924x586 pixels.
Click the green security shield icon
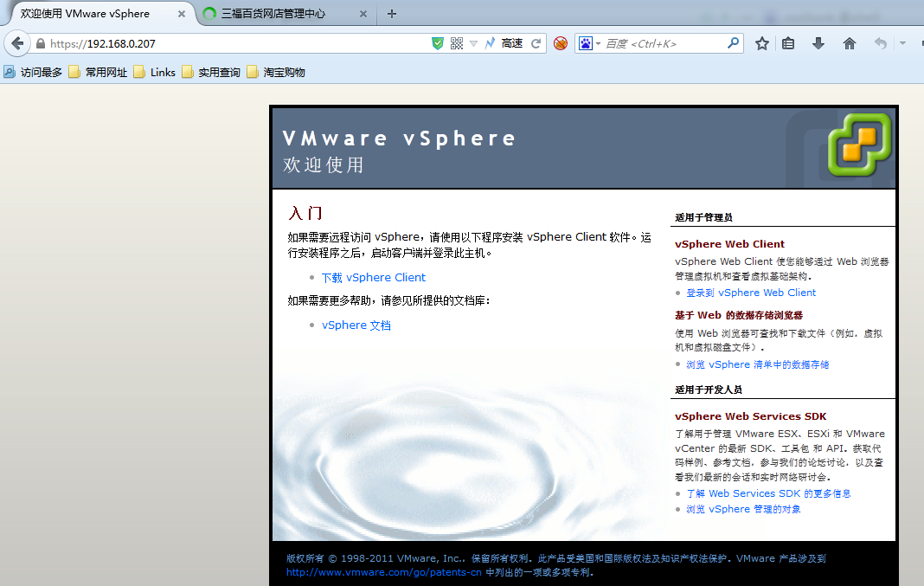click(x=437, y=43)
